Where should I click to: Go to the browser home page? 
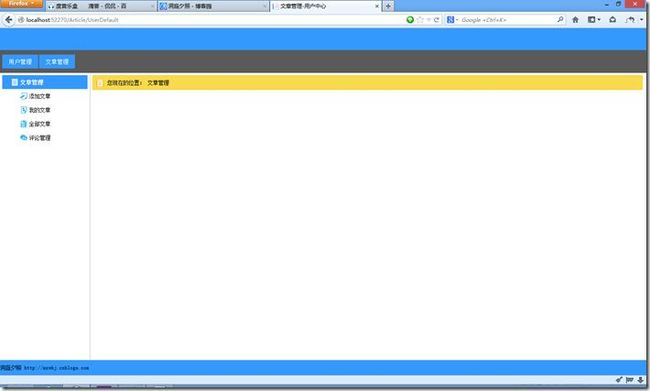click(575, 19)
